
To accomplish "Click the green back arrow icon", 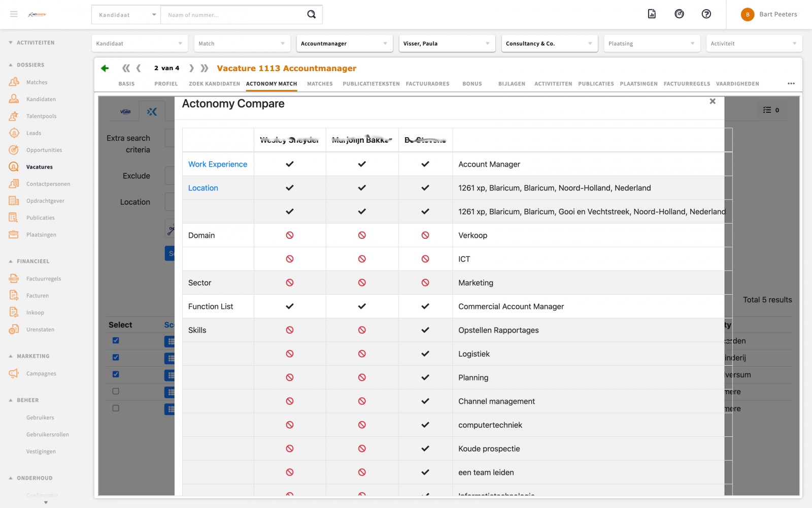I will (105, 68).
